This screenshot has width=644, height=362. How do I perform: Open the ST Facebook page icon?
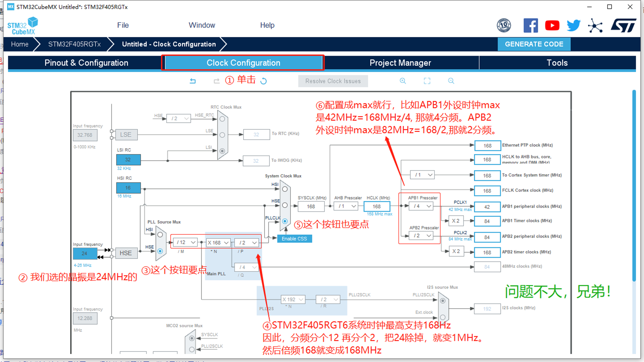click(531, 25)
